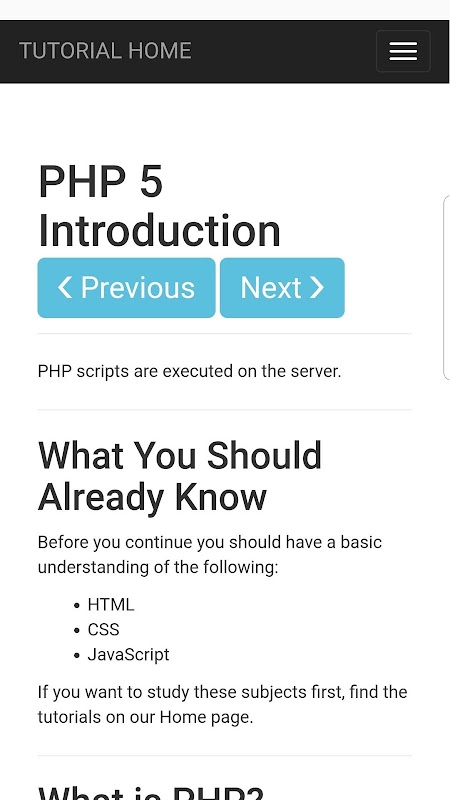Click the Before you continue paragraph

coord(210,555)
